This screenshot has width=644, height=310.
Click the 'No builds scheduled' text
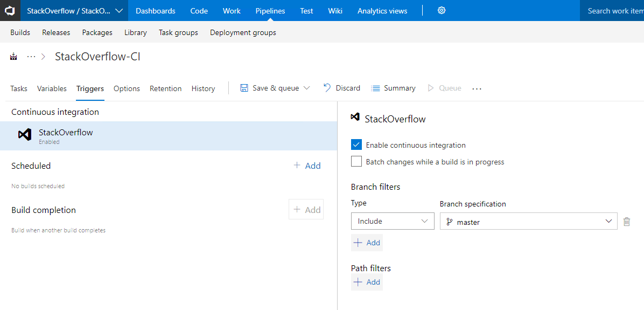click(x=38, y=186)
